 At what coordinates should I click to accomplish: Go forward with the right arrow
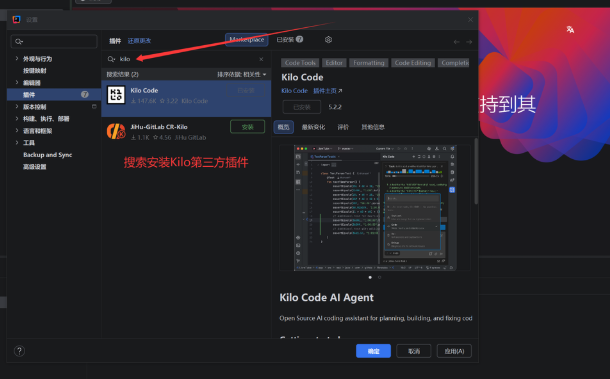click(x=469, y=42)
